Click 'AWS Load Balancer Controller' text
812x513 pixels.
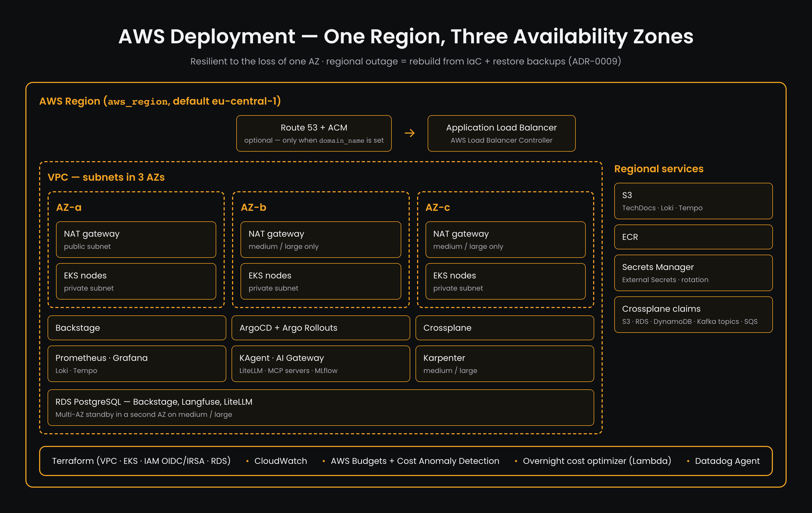(501, 140)
